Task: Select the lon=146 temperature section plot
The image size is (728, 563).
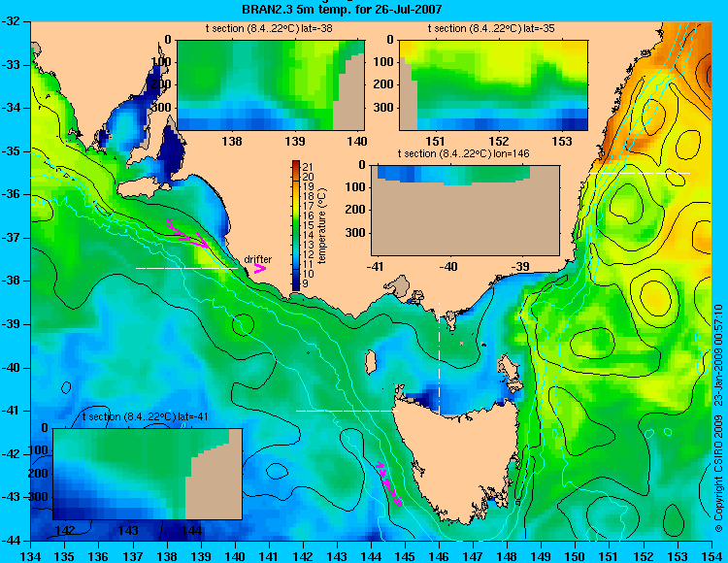Action: point(465,211)
